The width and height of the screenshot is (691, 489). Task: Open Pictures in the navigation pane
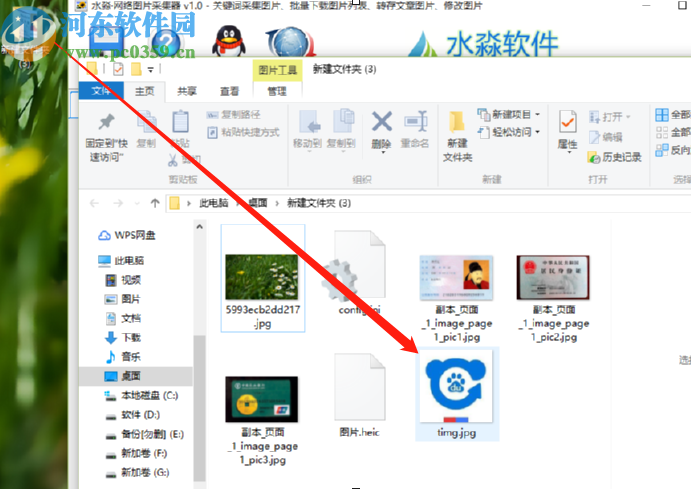pos(123,300)
